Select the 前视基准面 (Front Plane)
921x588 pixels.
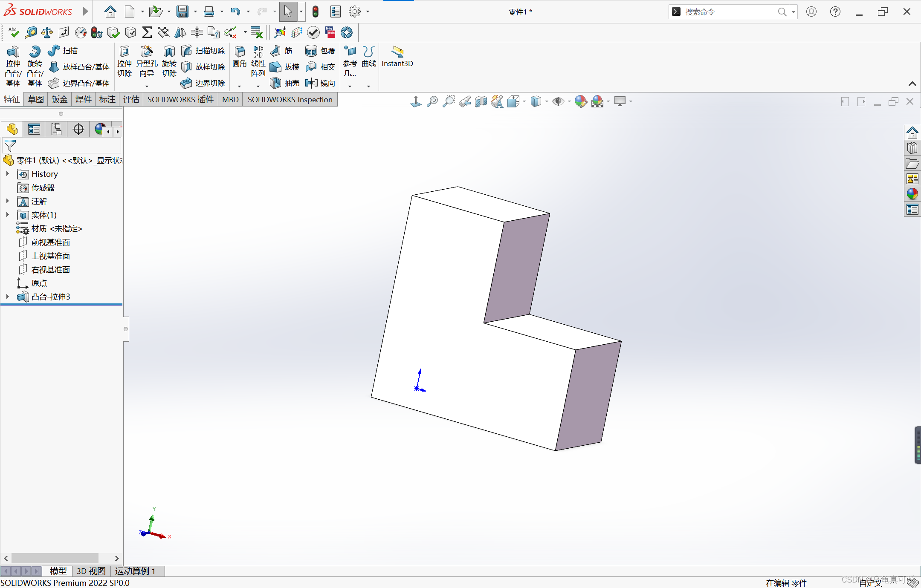pos(44,242)
